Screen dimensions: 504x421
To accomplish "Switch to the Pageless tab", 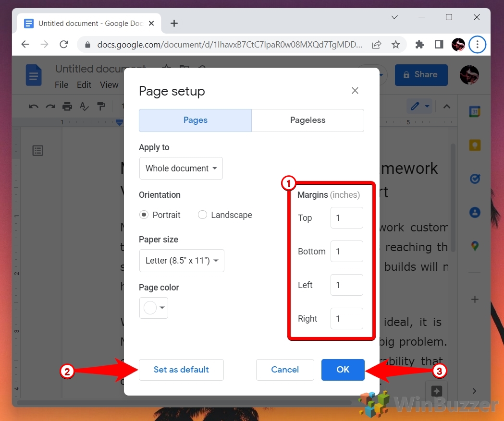I will [307, 120].
